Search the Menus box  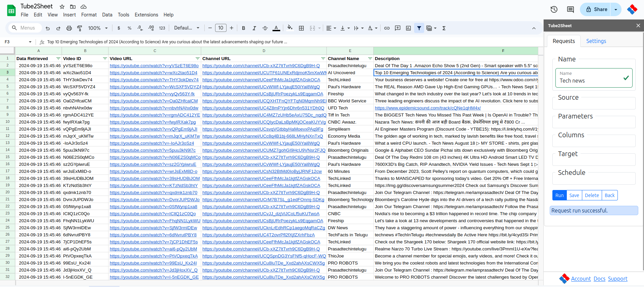24,28
